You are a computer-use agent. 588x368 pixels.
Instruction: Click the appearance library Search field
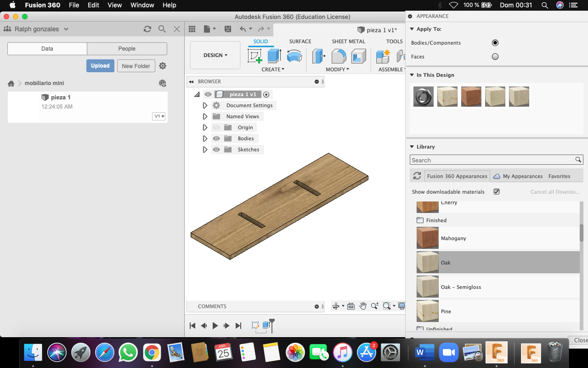click(x=492, y=160)
